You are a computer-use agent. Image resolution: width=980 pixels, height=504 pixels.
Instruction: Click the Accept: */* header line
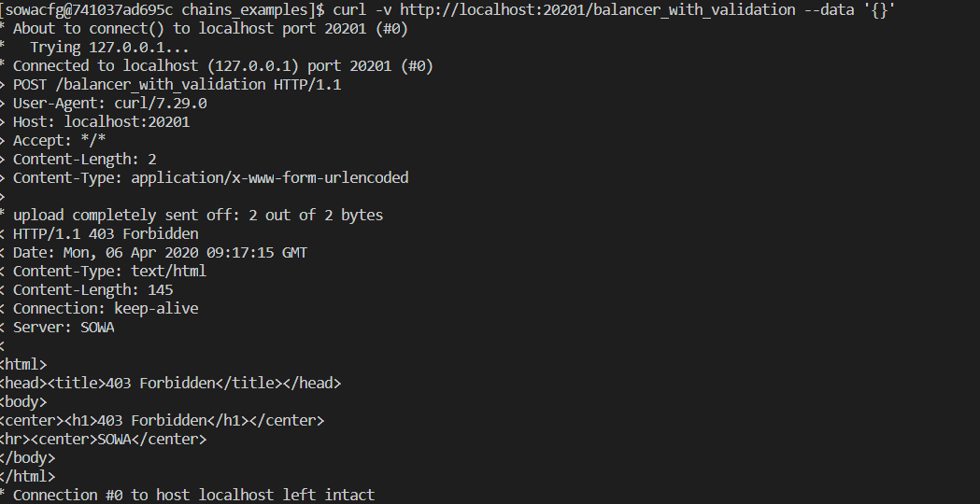(59, 140)
